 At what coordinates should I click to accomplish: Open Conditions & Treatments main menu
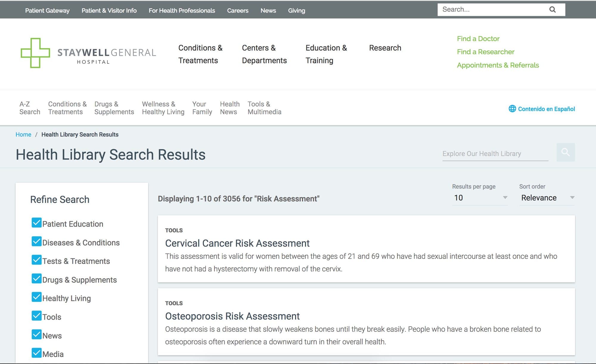(200, 54)
